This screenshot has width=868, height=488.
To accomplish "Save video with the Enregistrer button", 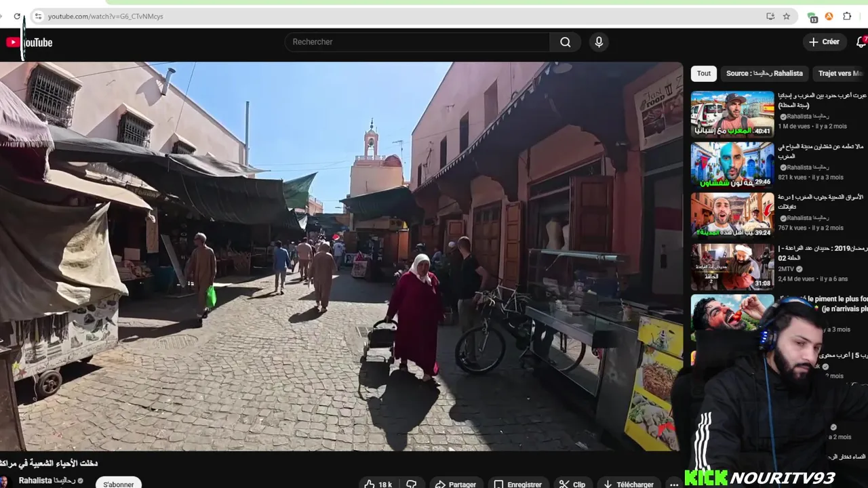I will (x=518, y=484).
